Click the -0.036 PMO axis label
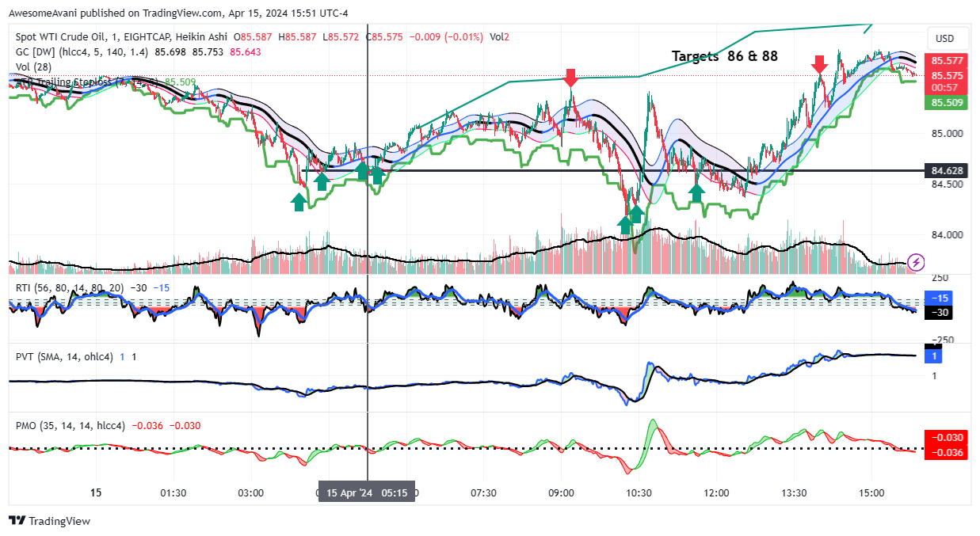The image size is (980, 536). tap(947, 452)
